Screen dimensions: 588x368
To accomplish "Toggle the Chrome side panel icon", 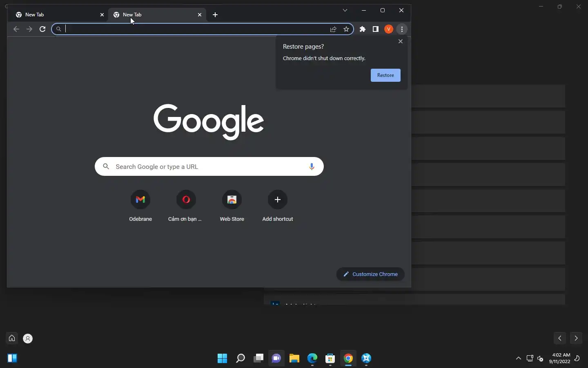I will point(376,29).
